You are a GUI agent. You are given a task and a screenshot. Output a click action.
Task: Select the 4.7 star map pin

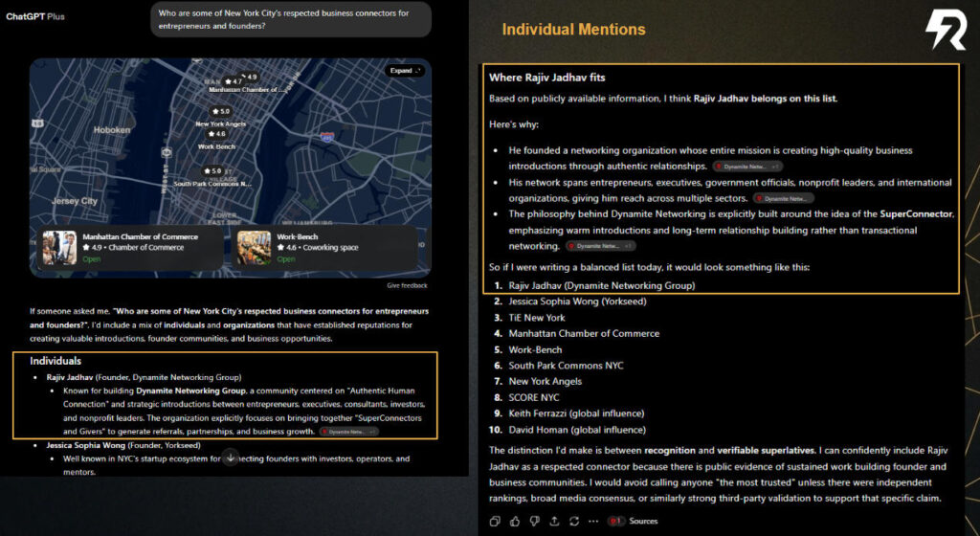click(234, 81)
